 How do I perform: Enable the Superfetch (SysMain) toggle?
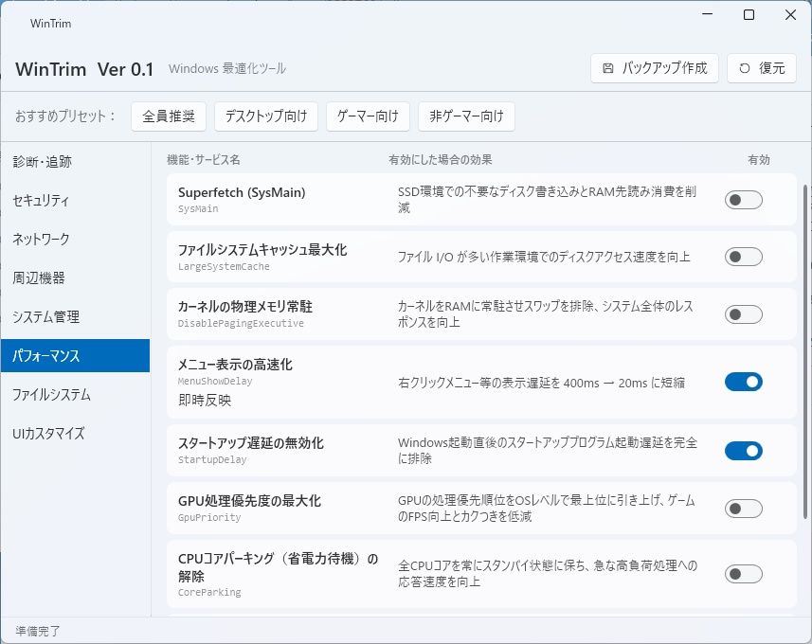[743, 200]
